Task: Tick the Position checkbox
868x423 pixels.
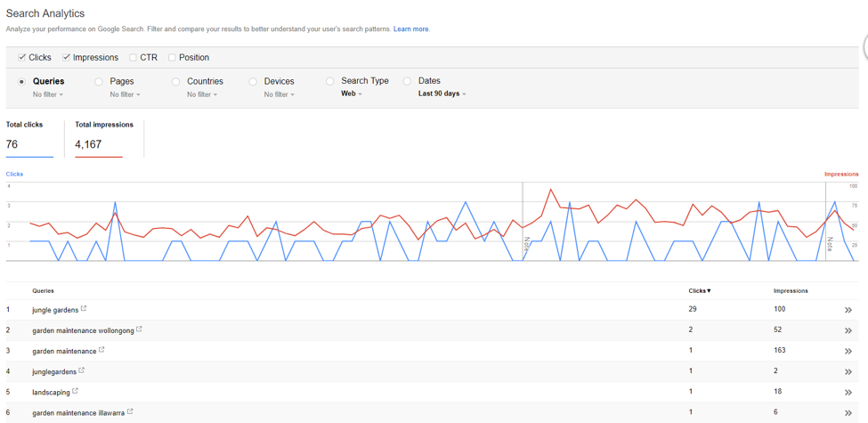Action: click(x=172, y=58)
